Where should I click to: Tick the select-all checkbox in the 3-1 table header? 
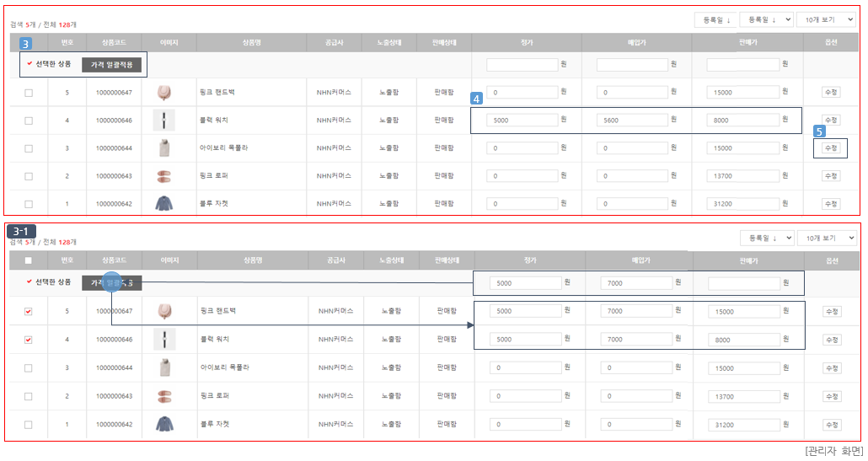[x=29, y=260]
